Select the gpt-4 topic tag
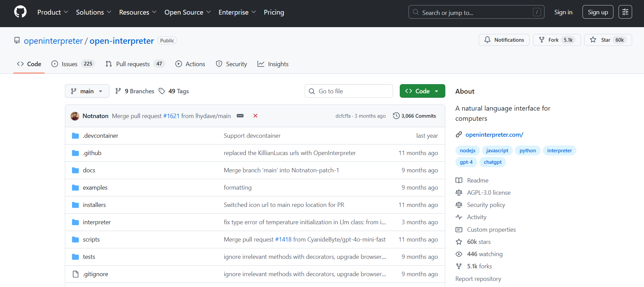Image resolution: width=644 pixels, height=287 pixels. click(x=466, y=162)
